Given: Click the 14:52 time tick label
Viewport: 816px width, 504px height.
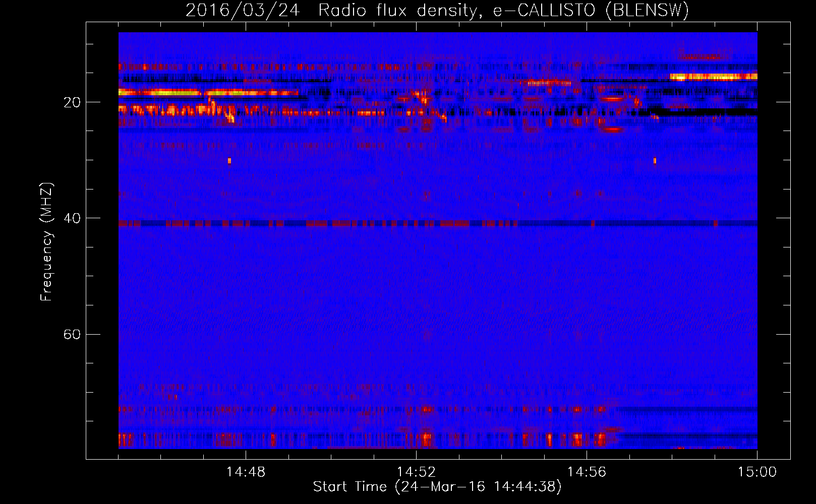Looking at the screenshot, I should point(416,472).
